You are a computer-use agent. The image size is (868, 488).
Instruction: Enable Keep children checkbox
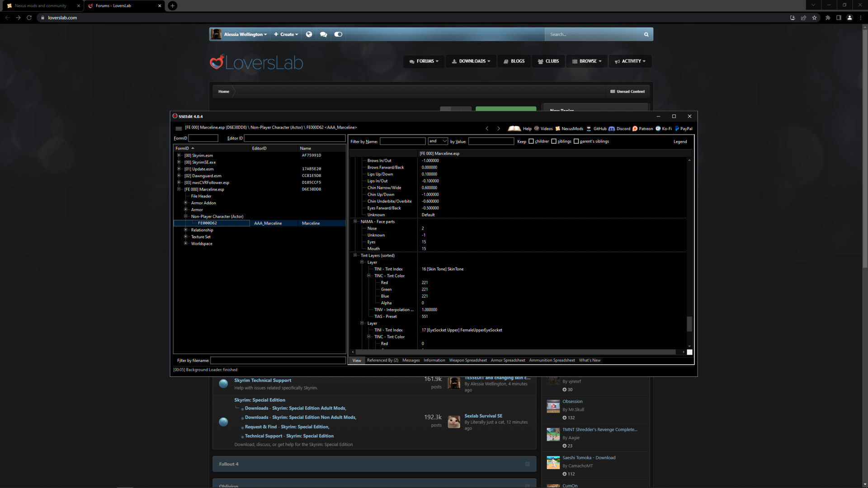(x=531, y=141)
